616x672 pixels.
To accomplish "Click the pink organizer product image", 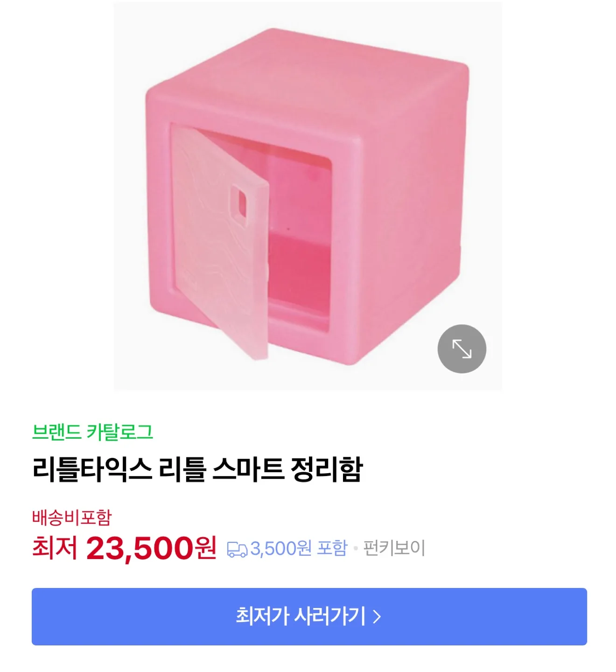I will click(308, 196).
